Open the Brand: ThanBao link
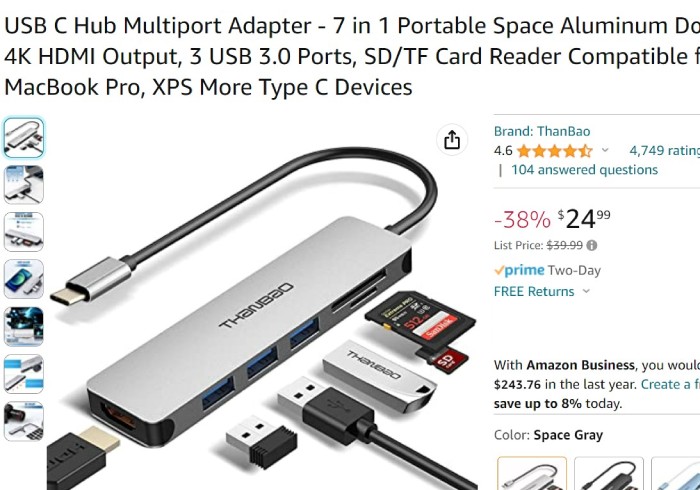 (542, 131)
